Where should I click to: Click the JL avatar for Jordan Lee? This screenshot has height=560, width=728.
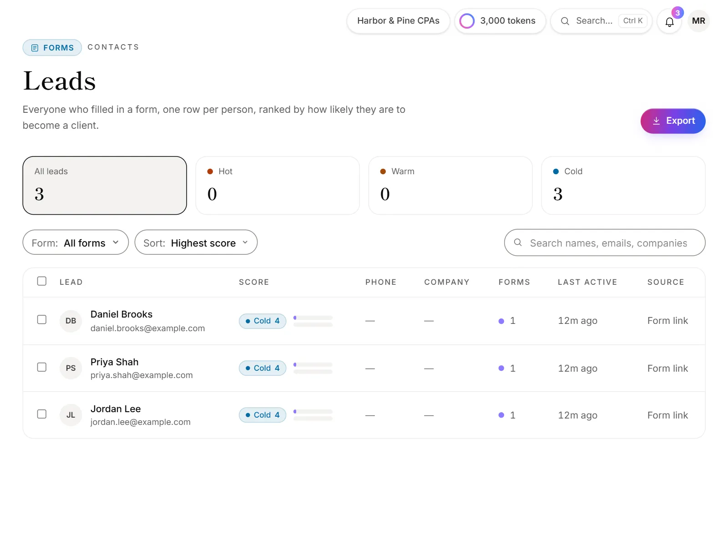coord(71,415)
